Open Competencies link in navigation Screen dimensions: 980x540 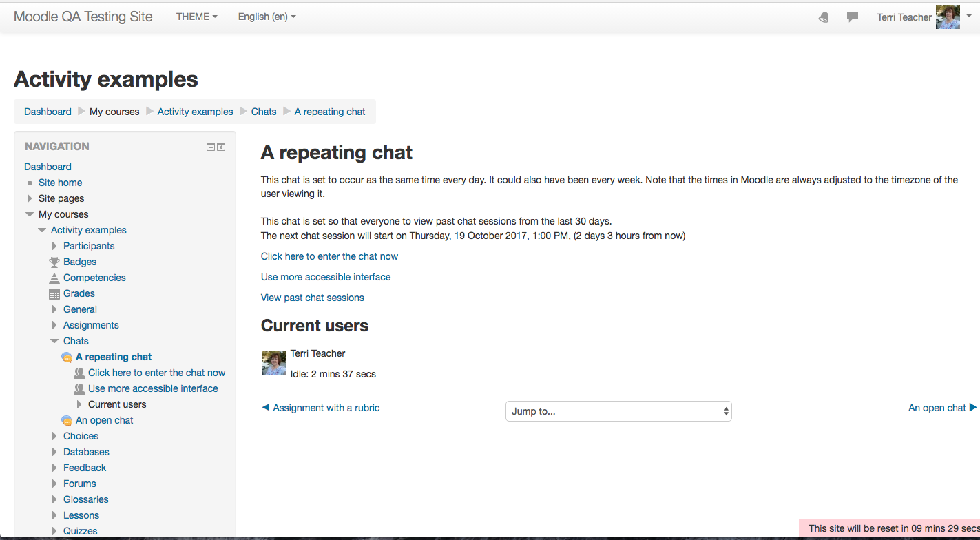pyautogui.click(x=94, y=278)
